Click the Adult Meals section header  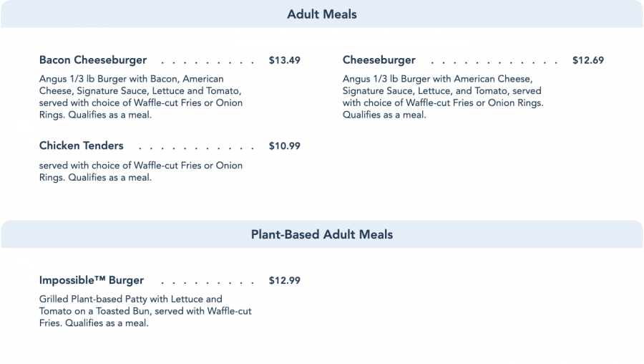click(x=322, y=14)
